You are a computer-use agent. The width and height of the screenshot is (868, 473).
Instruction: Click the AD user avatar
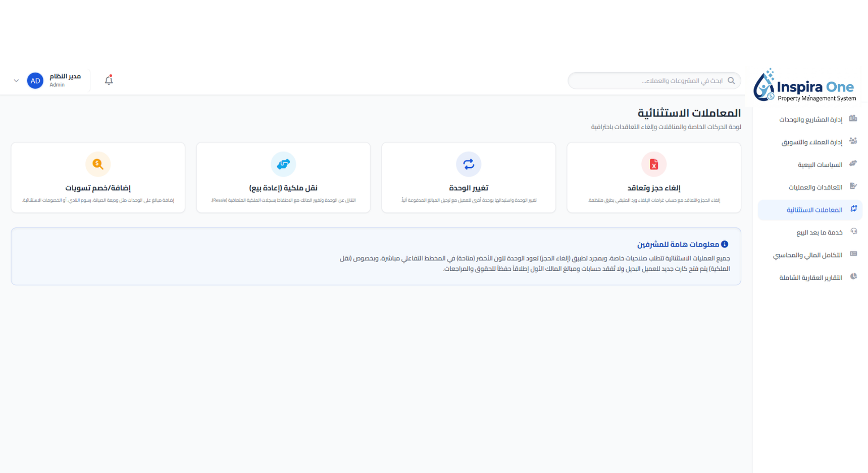[35, 81]
